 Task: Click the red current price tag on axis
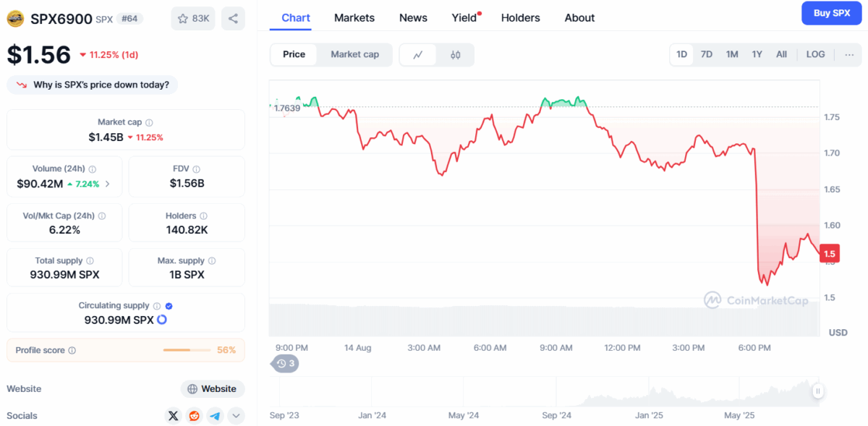click(829, 254)
